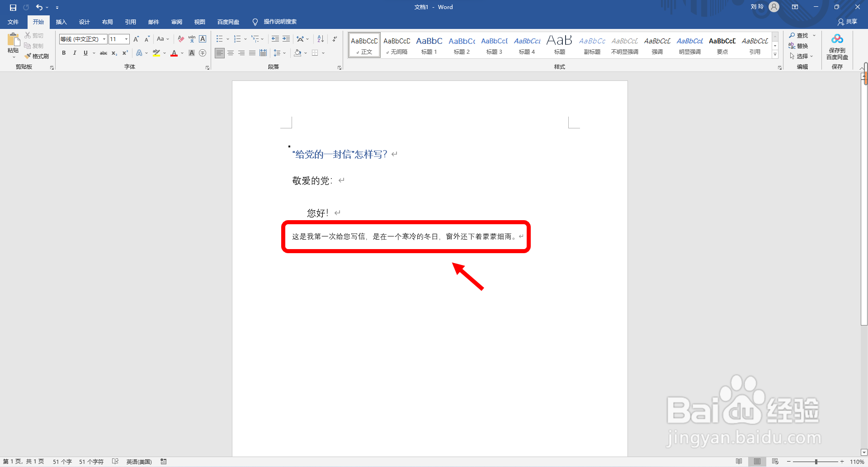Save the document with the floppy disk icon
This screenshot has width=868, height=467.
click(x=13, y=7)
